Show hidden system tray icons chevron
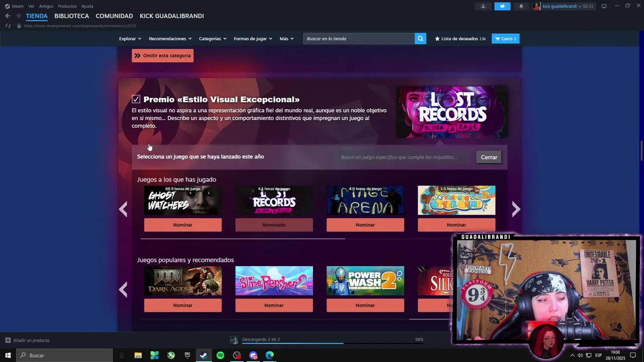 (572, 355)
